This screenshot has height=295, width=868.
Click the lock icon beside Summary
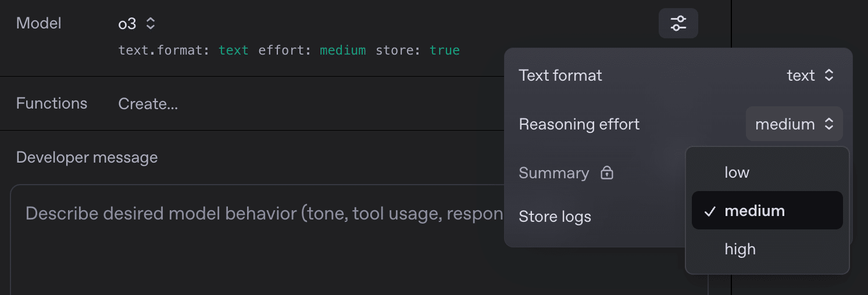click(607, 173)
